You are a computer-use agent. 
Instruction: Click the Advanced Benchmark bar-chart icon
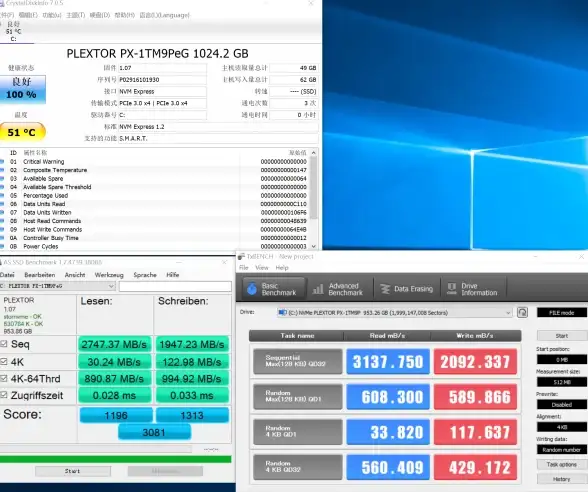pyautogui.click(x=318, y=289)
